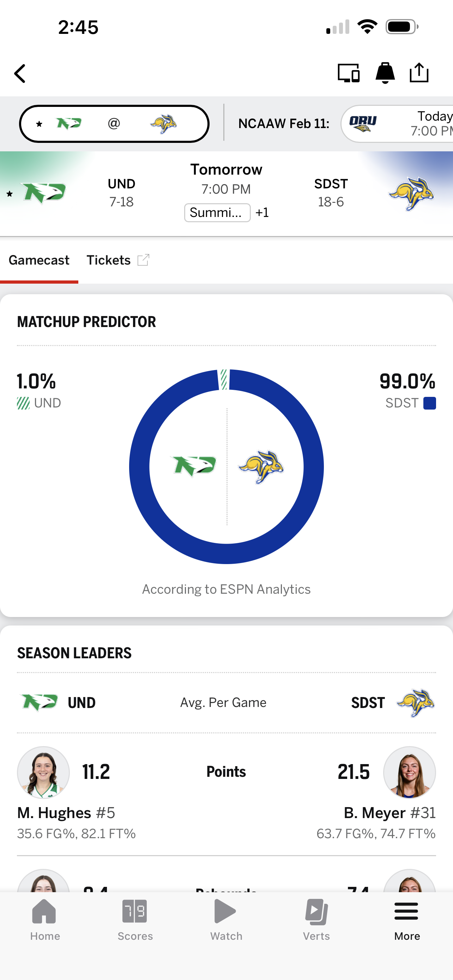453x980 pixels.
Task: Open the More hamburger menu
Action: [x=406, y=919]
